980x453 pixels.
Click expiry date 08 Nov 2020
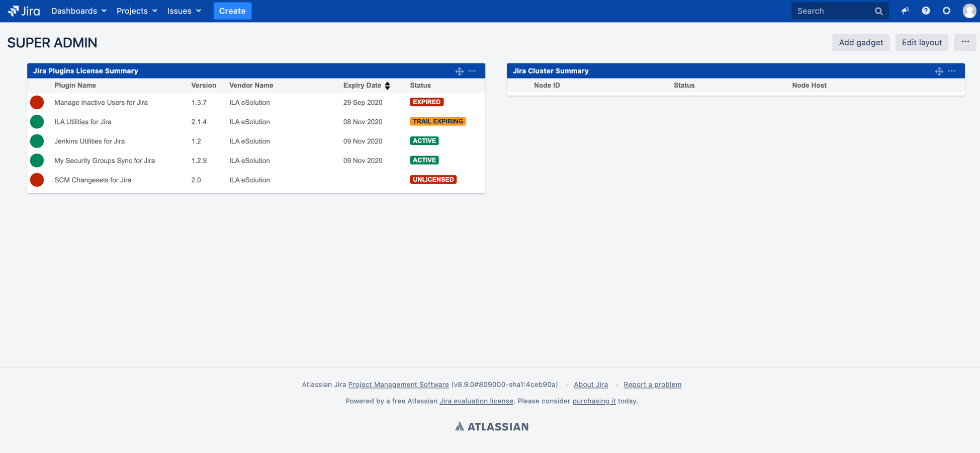363,122
